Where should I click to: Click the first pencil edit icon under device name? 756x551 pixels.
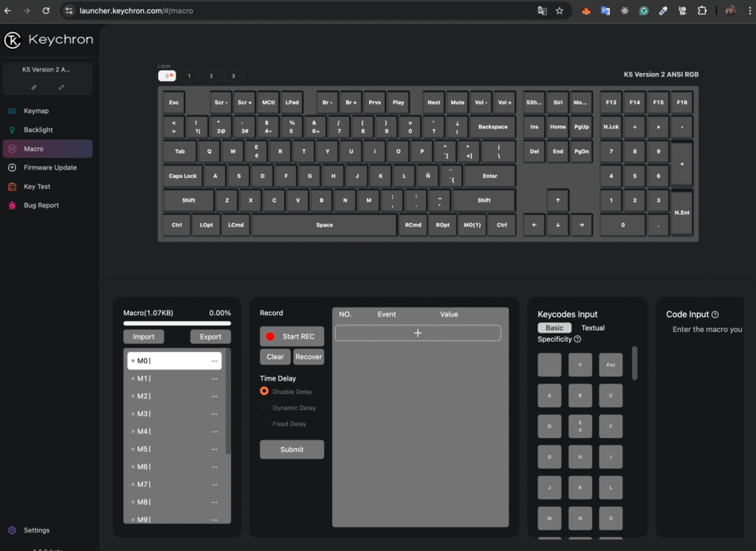(34, 87)
